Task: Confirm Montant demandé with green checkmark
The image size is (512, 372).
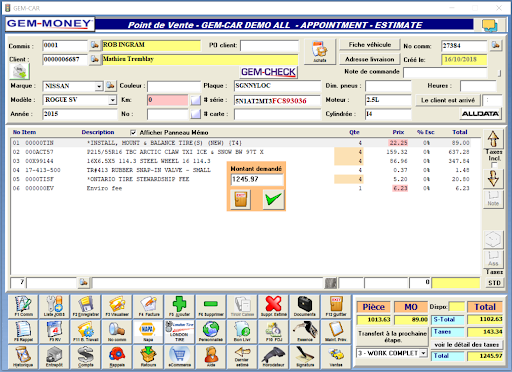Action: coord(274,199)
